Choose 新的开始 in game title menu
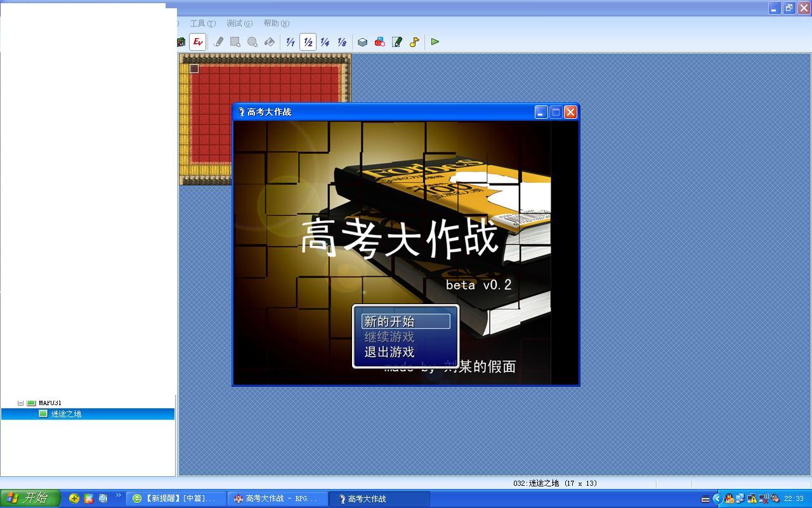The height and width of the screenshot is (508, 812). [x=406, y=321]
